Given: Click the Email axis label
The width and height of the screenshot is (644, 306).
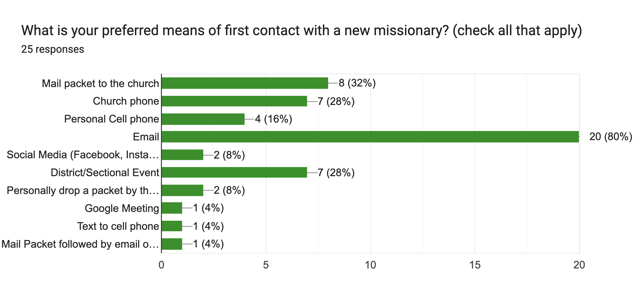Looking at the screenshot, I should tap(146, 137).
